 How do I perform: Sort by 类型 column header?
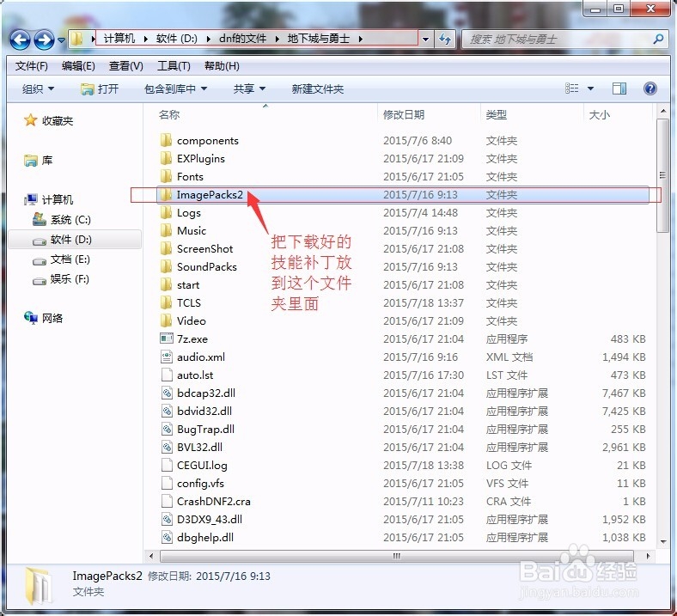(496, 115)
